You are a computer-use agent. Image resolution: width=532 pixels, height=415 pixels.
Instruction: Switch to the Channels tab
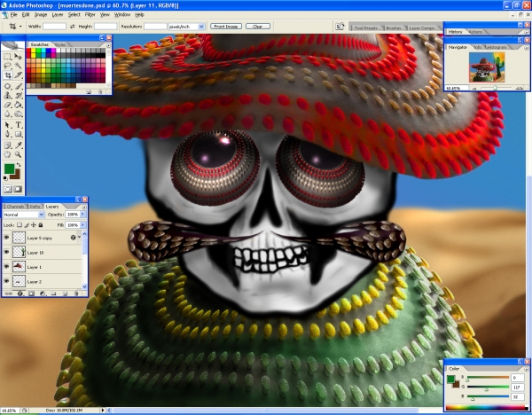[x=15, y=207]
